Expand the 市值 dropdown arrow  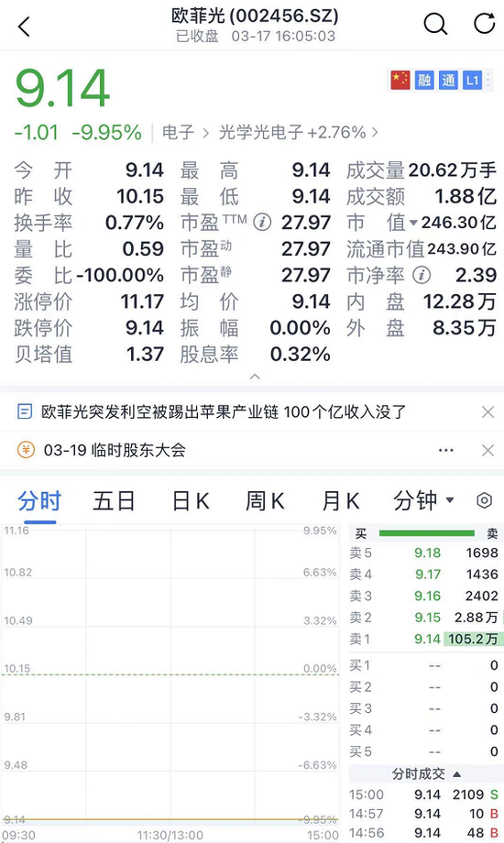pyautogui.click(x=413, y=223)
